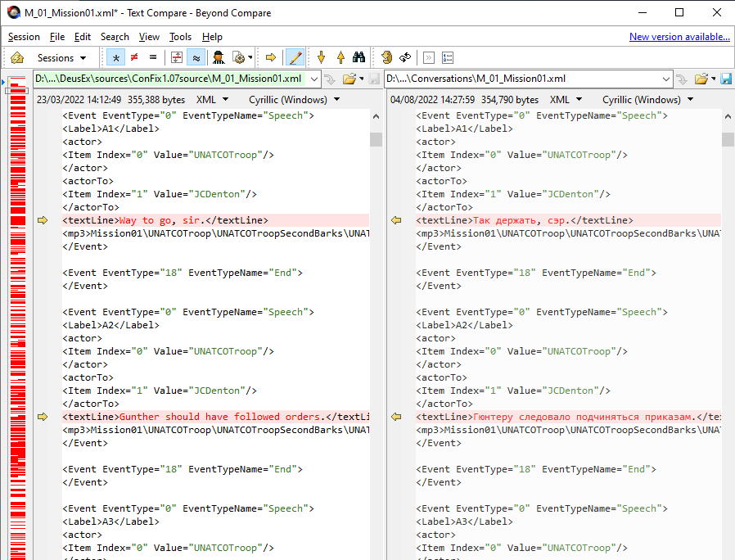The height and width of the screenshot is (560, 735).
Task: Open Session menu
Action: tap(24, 37)
